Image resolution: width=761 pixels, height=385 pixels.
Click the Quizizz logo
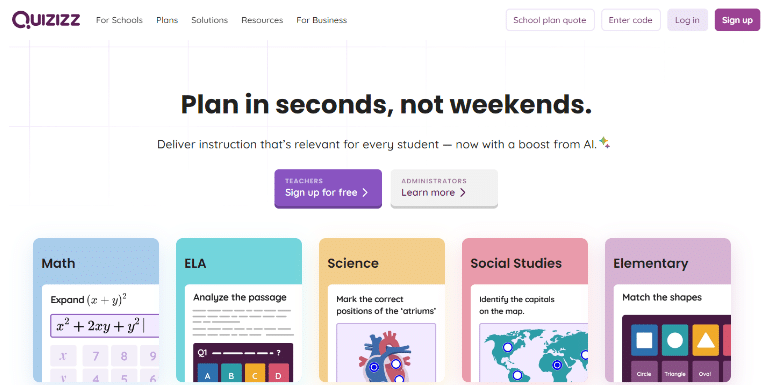click(46, 20)
